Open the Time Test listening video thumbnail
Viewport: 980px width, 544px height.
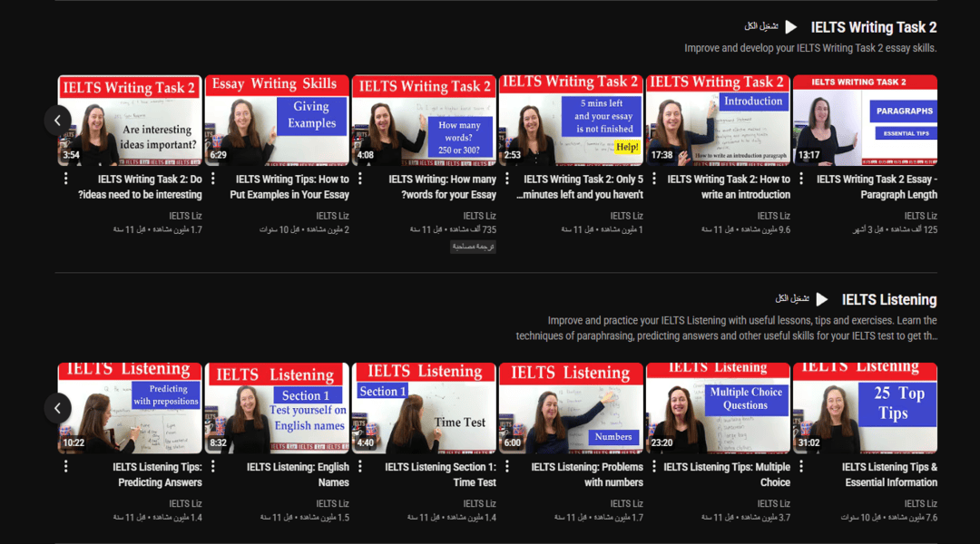tap(424, 408)
